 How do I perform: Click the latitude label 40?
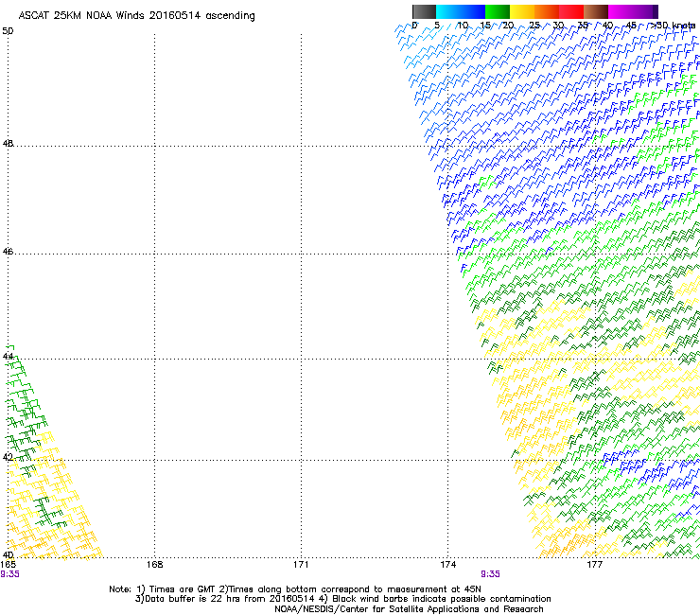[8, 555]
